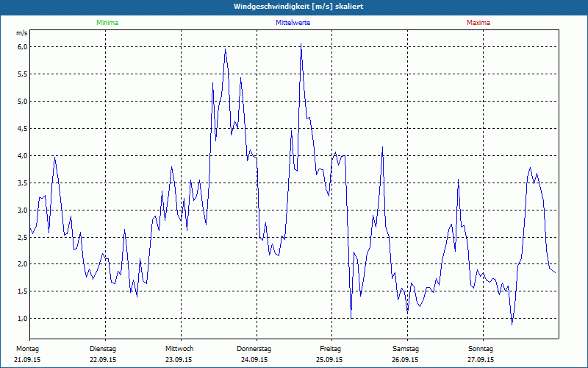Screen dimensions: 588x368
Task: Click the Samstag day label
Action: [x=406, y=349]
